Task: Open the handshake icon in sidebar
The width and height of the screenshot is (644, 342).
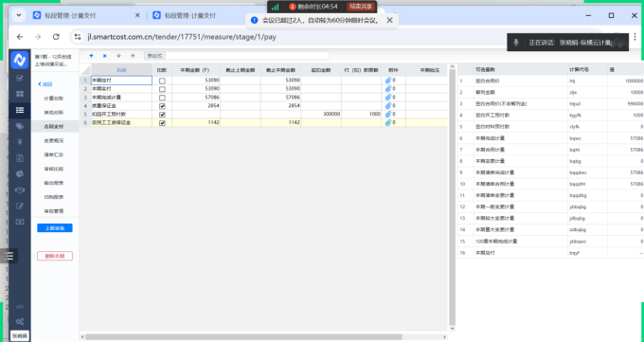Action: (x=19, y=189)
